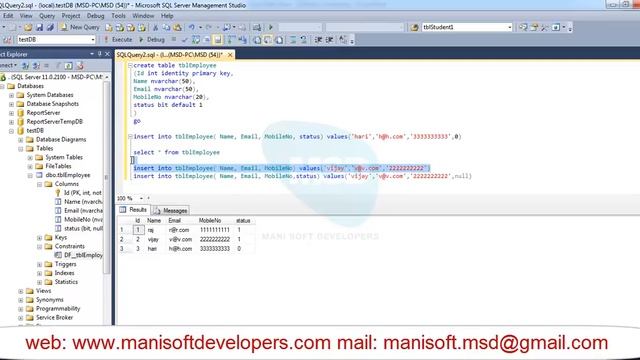Open the Tools menu
640x360 pixels.
118,16
